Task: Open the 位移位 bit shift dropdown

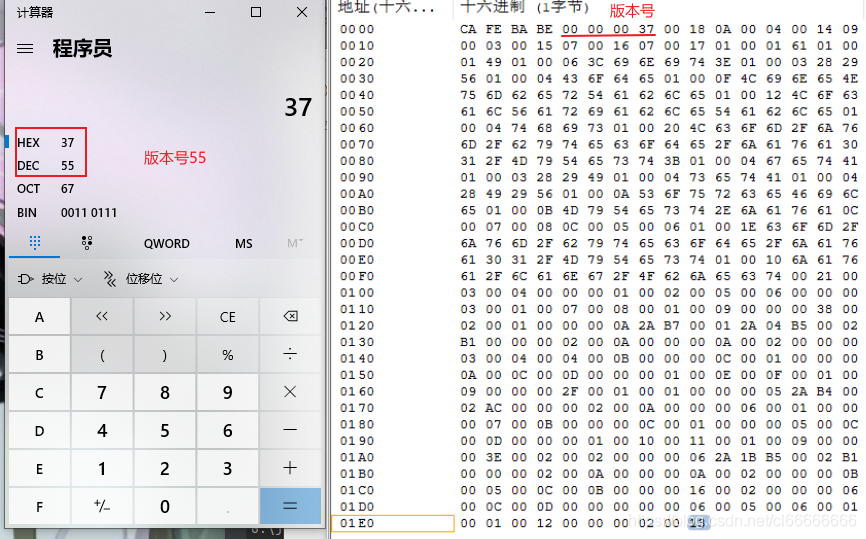Action: coord(141,279)
